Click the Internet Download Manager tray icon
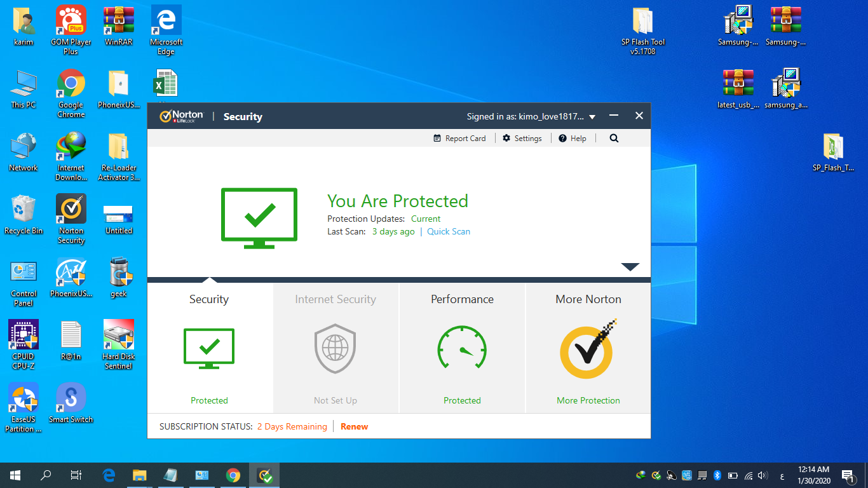This screenshot has height=488, width=868. pyautogui.click(x=641, y=475)
